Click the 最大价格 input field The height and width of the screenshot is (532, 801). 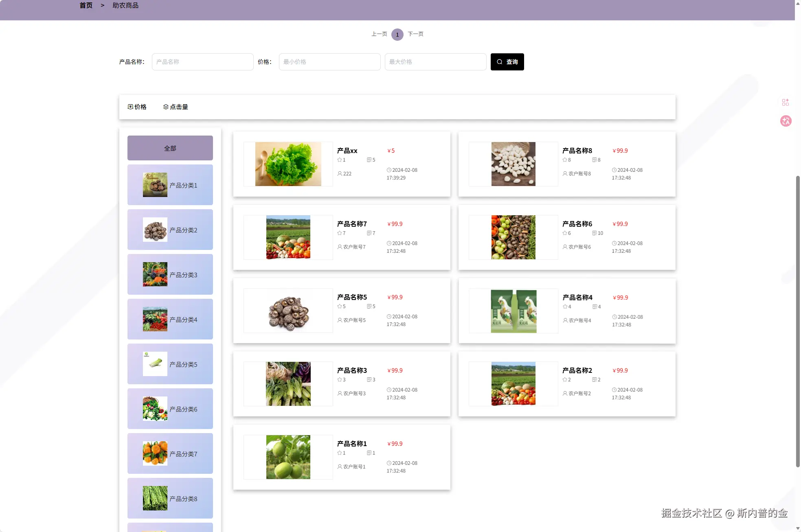435,62
